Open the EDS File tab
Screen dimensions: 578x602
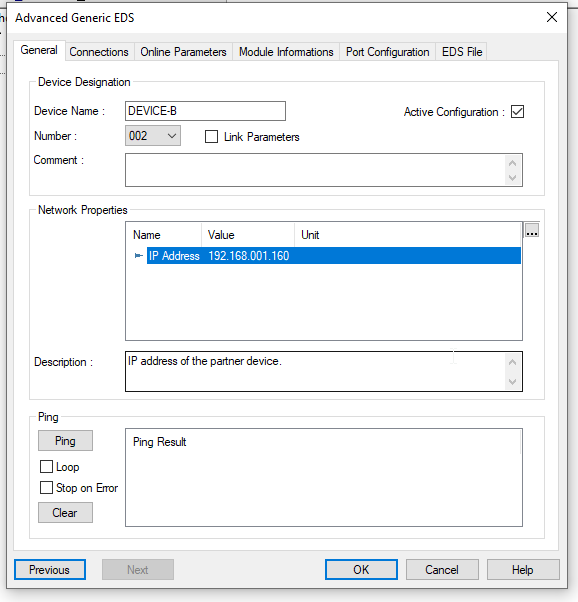click(462, 52)
